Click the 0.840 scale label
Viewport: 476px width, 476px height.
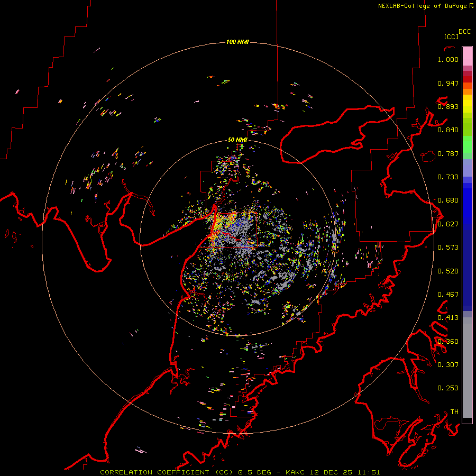[448, 130]
